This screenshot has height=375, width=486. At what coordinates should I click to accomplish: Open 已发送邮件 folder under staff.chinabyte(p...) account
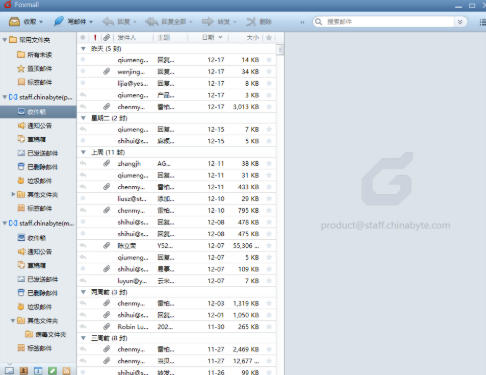point(38,153)
